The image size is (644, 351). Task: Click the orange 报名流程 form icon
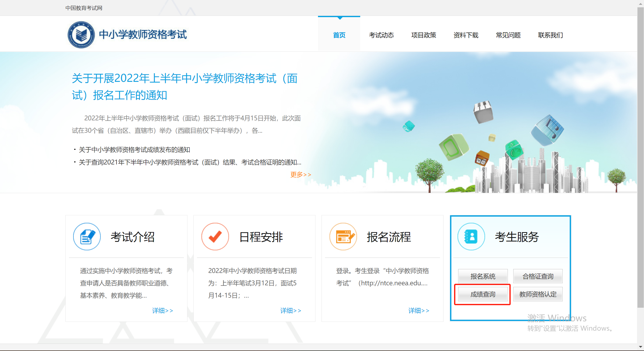tap(343, 237)
